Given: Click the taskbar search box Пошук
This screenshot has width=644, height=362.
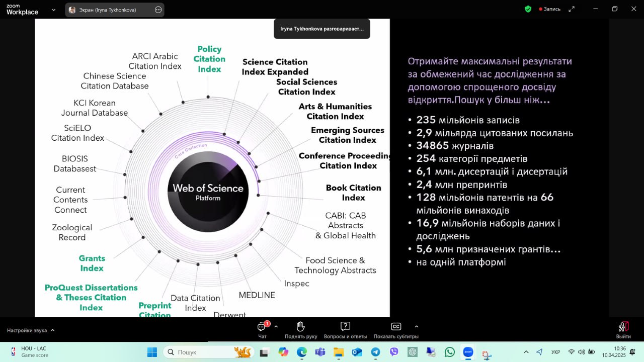Looking at the screenshot, I should click(x=209, y=352).
